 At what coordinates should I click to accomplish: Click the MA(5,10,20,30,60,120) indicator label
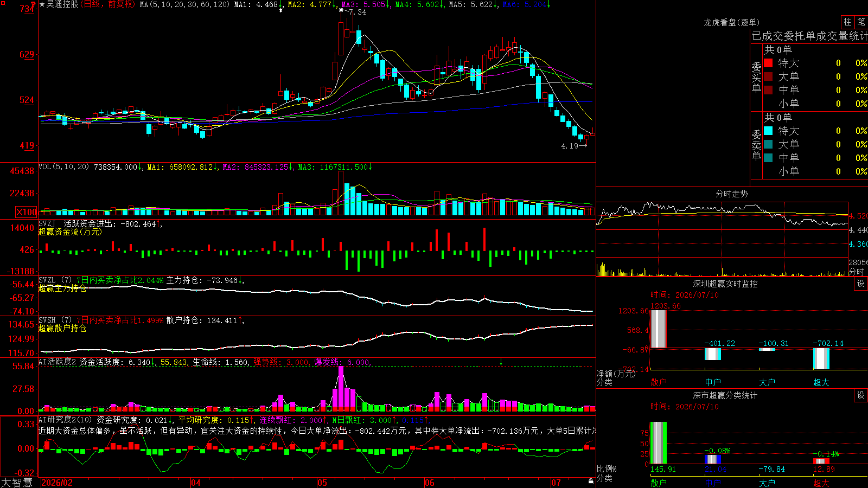pyautogui.click(x=185, y=4)
